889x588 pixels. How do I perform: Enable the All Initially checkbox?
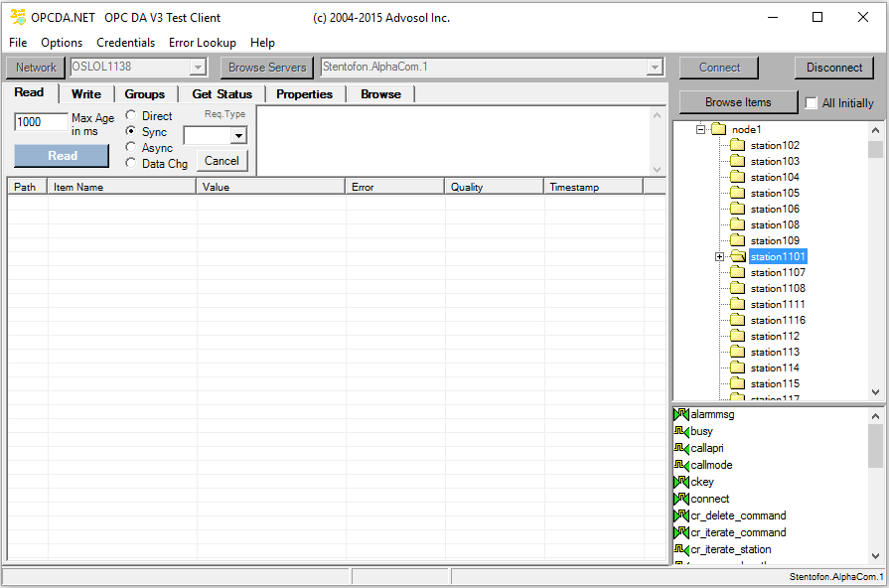pos(812,103)
